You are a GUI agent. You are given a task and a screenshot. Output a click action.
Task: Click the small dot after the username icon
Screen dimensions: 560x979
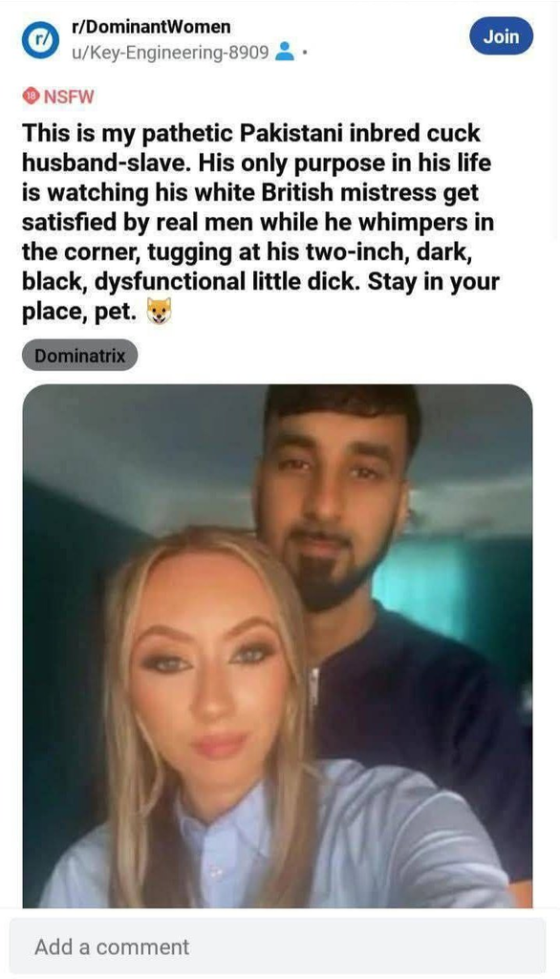304,52
